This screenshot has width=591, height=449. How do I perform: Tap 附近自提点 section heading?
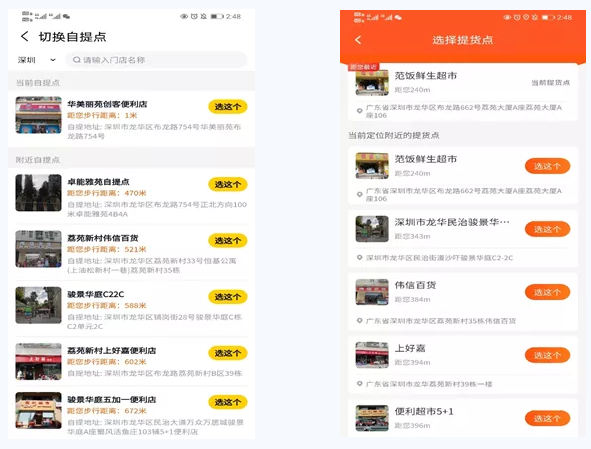point(38,160)
